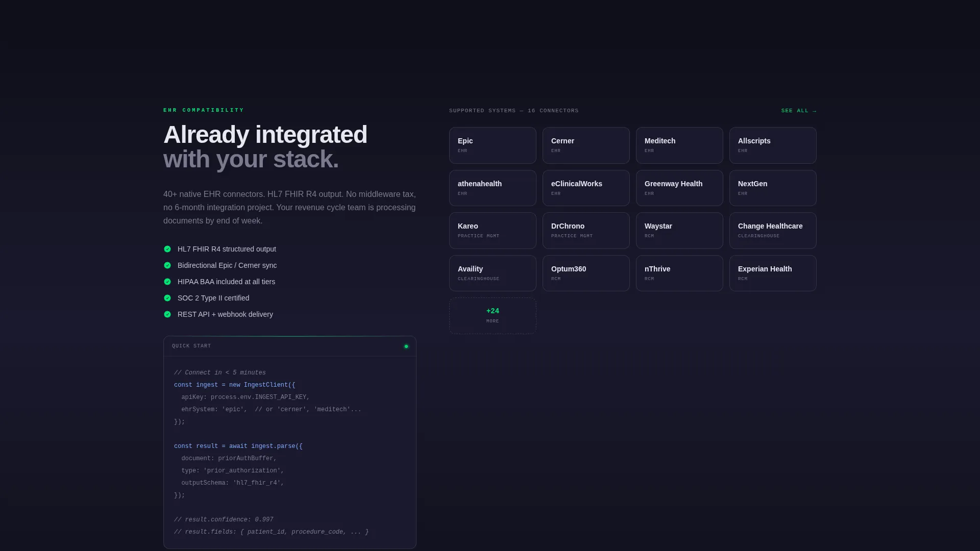The width and height of the screenshot is (980, 551).
Task: Click the 'Already integrated' heading line
Action: pyautogui.click(x=265, y=135)
